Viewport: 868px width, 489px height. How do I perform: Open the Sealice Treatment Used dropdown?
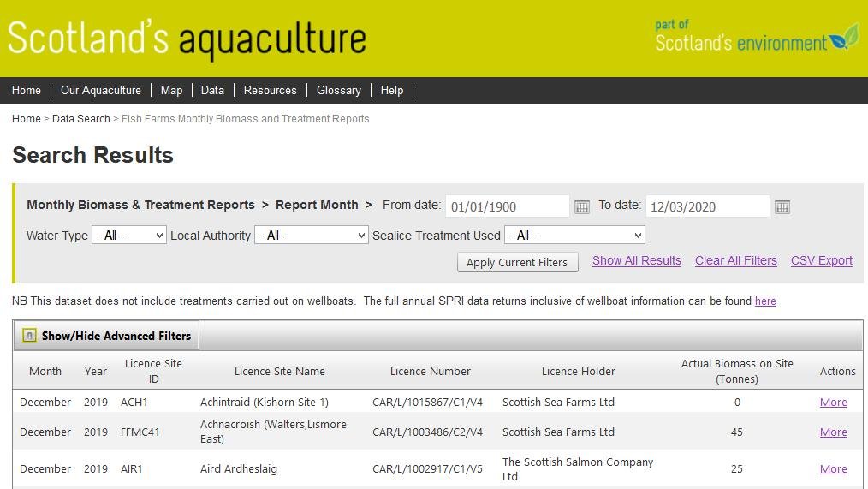pyautogui.click(x=574, y=236)
